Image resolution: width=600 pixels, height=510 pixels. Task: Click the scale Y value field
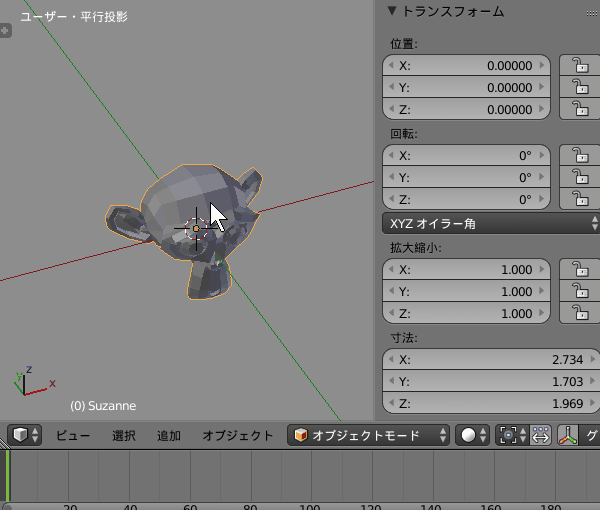[x=466, y=291]
